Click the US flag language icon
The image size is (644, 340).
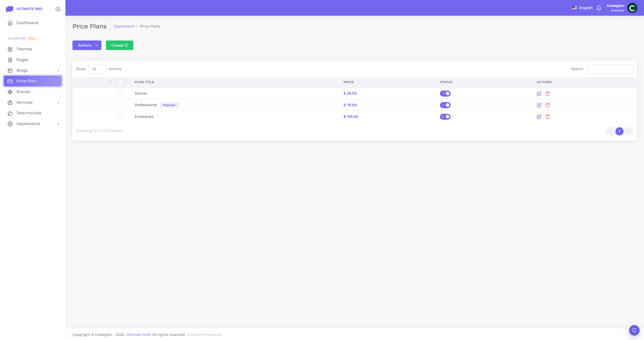pos(574,8)
